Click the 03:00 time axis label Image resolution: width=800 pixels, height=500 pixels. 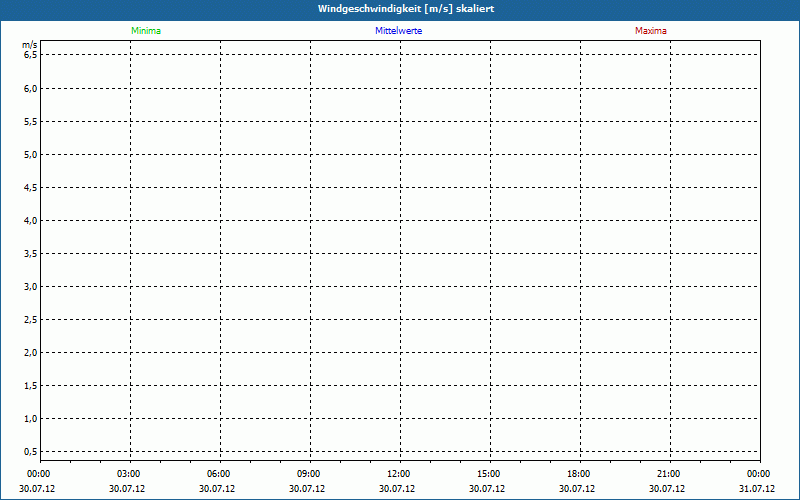[x=129, y=474]
